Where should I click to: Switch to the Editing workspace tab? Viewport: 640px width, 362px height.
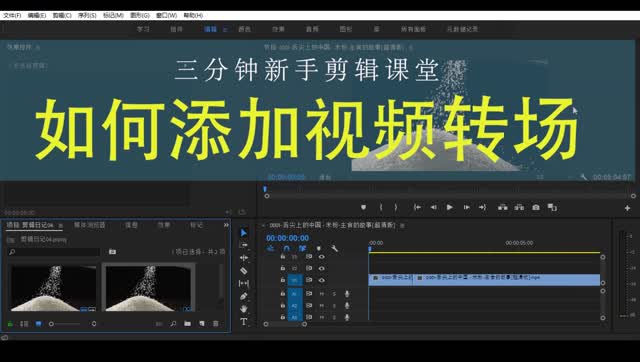coord(211,29)
